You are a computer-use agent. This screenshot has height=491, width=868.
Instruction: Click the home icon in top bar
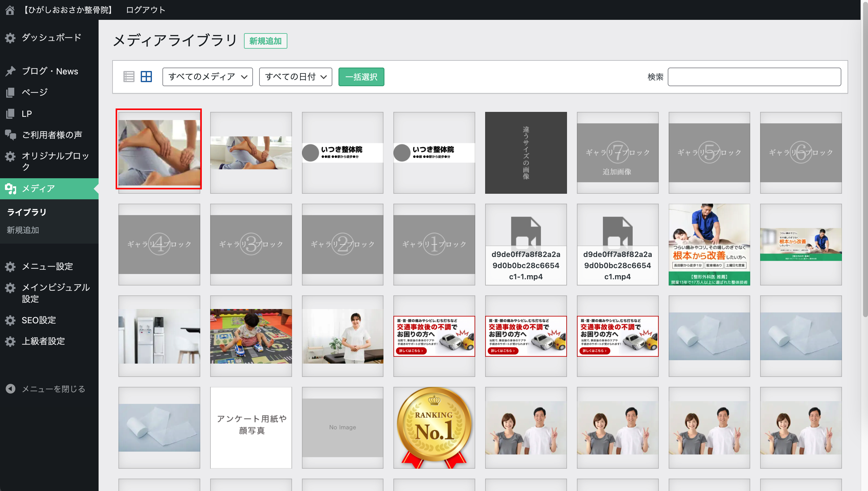(10, 10)
